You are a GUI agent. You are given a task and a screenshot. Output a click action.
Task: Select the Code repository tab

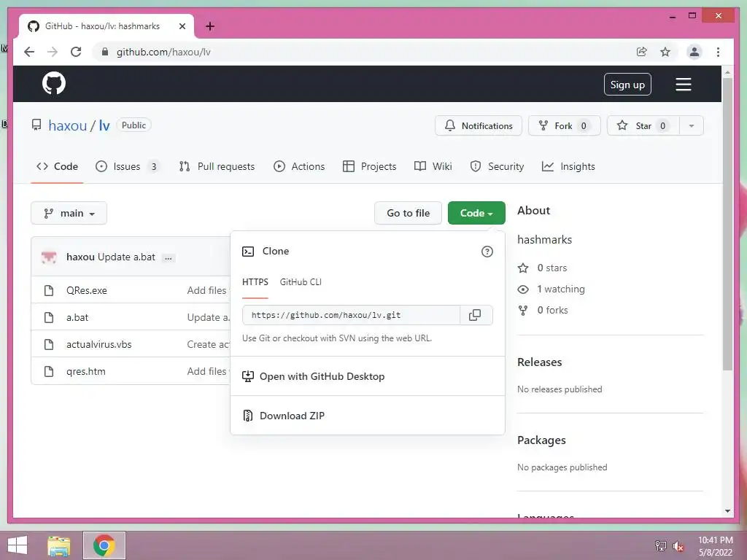57,167
